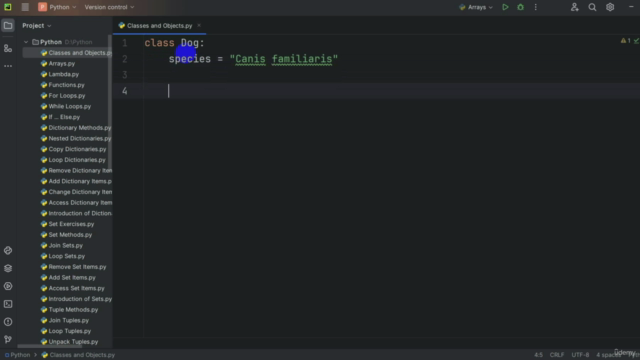Show more tool windows ellipsis
The width and height of the screenshot is (640, 360).
[8, 66]
